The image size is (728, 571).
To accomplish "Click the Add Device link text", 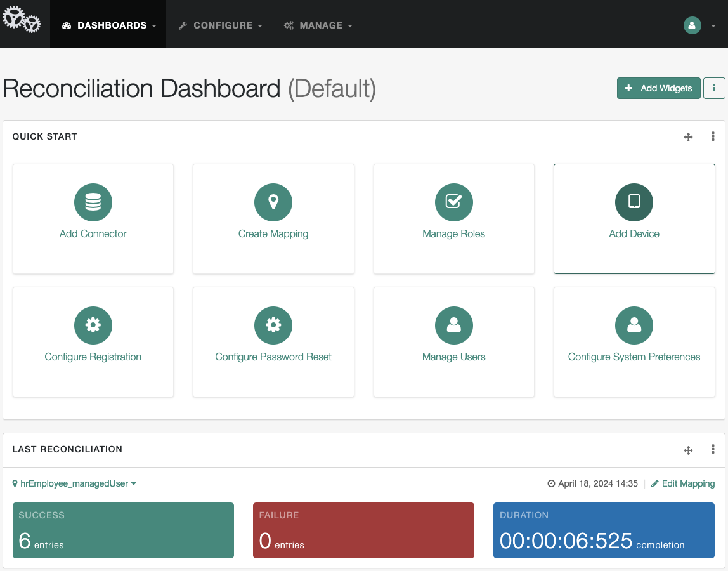I will pos(634,233).
